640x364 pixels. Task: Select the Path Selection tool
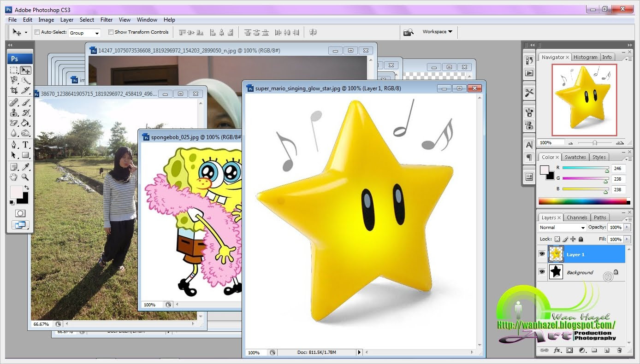tap(14, 155)
